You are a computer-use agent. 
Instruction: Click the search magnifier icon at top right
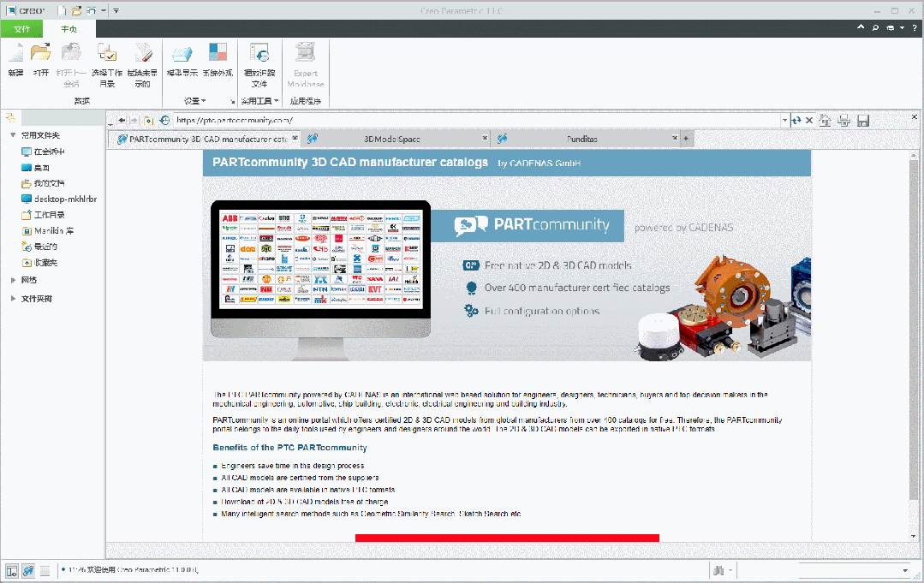tap(876, 27)
